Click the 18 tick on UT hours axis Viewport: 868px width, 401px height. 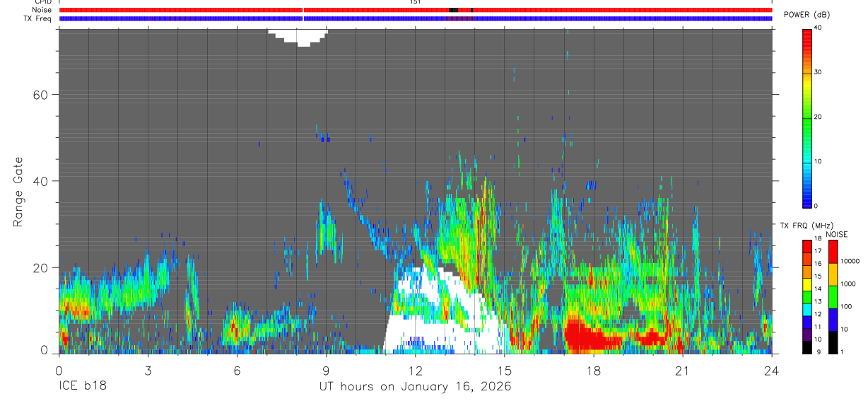[x=593, y=370]
